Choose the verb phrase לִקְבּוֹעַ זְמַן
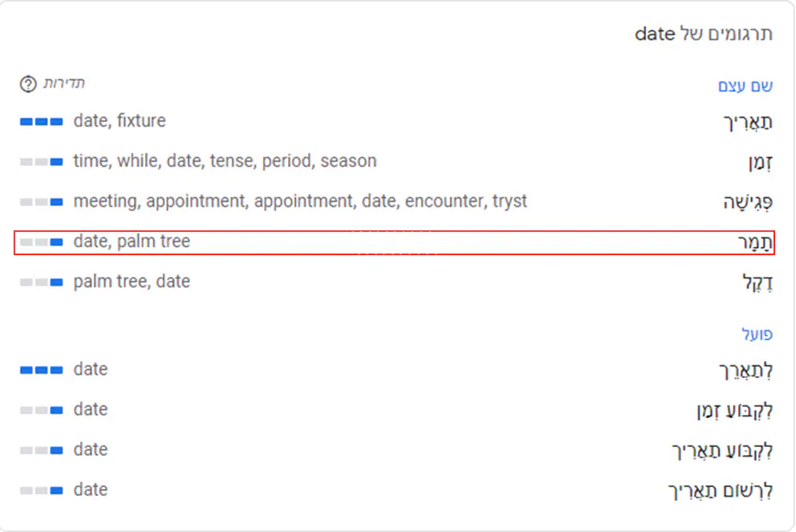796x532 pixels. click(x=734, y=412)
